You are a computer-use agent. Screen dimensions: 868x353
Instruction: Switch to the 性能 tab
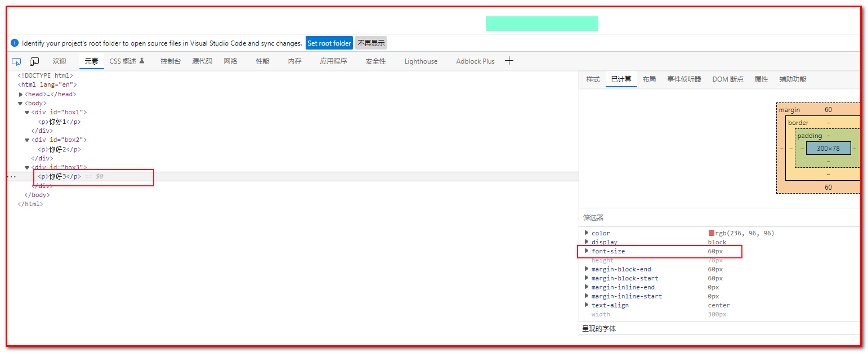pyautogui.click(x=262, y=61)
